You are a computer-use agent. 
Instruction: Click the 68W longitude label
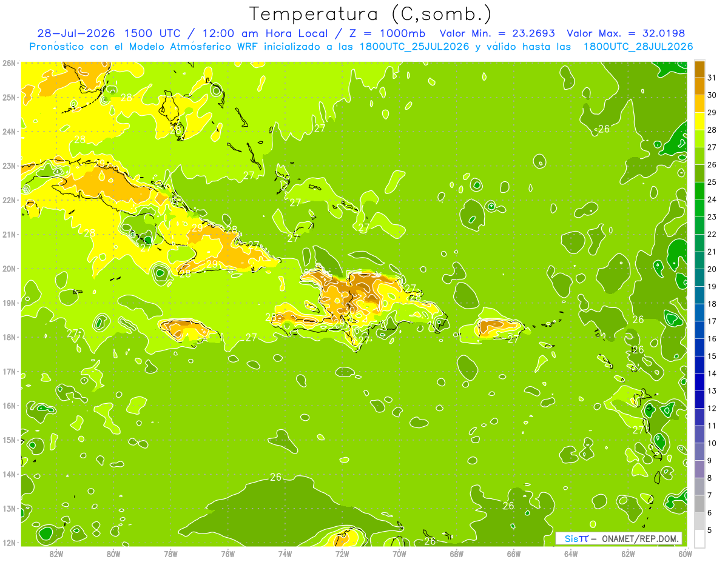pos(457,554)
